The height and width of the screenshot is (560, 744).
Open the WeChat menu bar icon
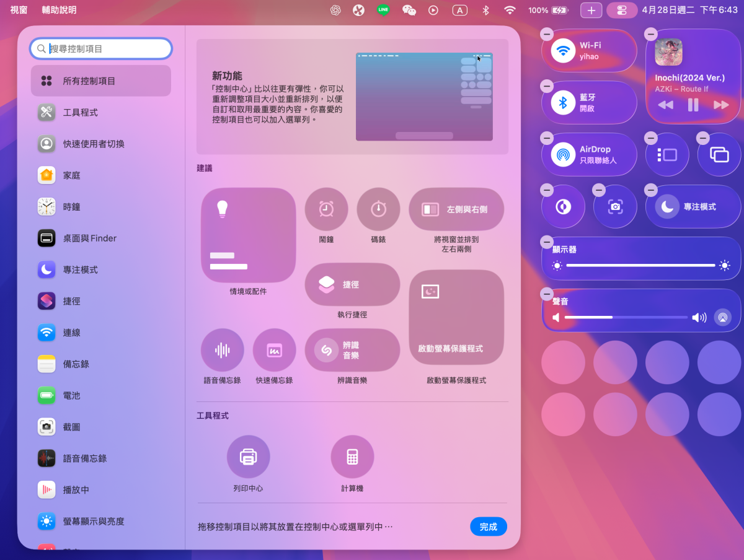(409, 10)
